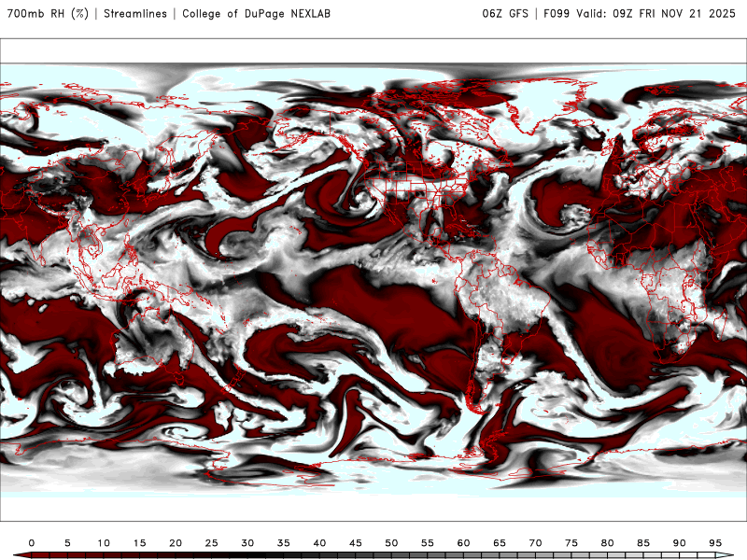Select the colorbar label "60"

(x=463, y=543)
